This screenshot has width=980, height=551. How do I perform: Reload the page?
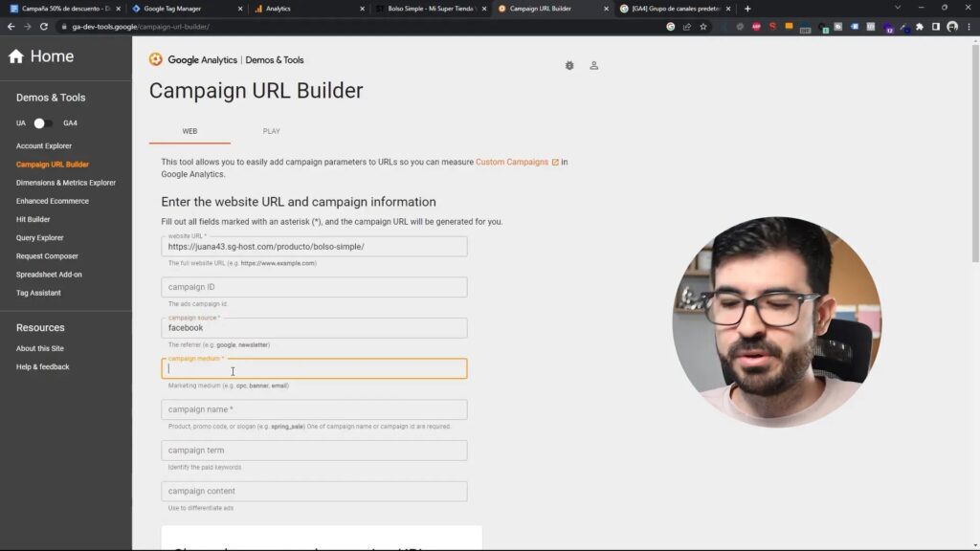(44, 27)
